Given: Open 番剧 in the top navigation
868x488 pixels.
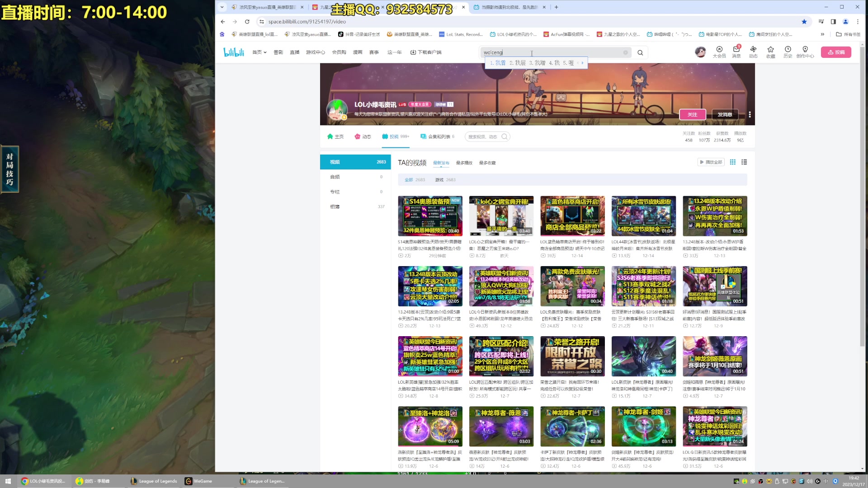Looking at the screenshot, I should 278,52.
